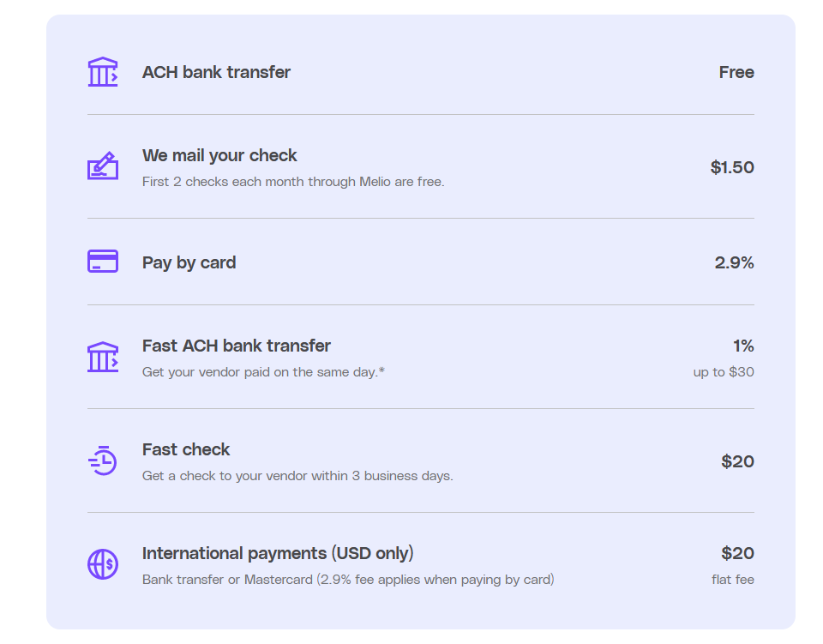Click the 1% fast ACH fee
Viewport: 823px width, 644px height.
tap(743, 346)
